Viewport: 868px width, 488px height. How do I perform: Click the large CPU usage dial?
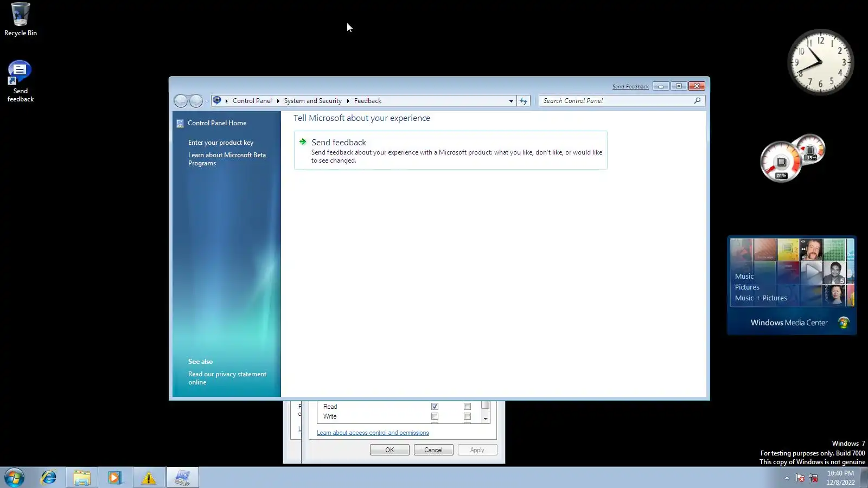[781, 162]
